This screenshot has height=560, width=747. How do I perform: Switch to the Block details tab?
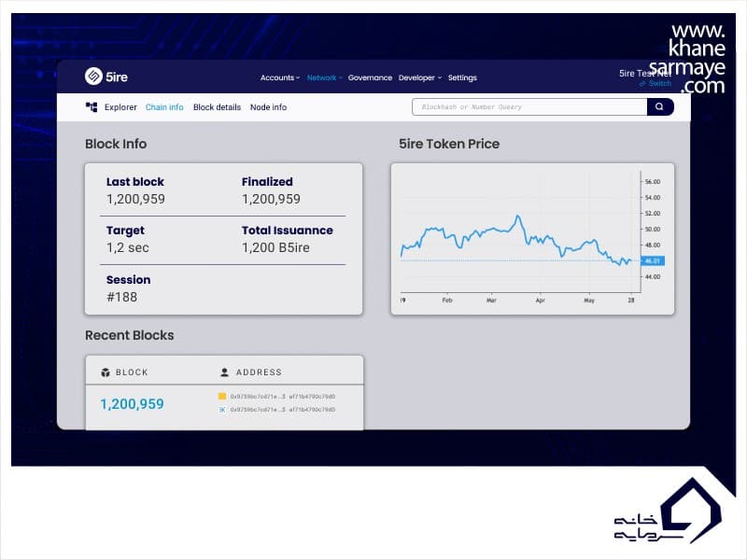pos(217,107)
